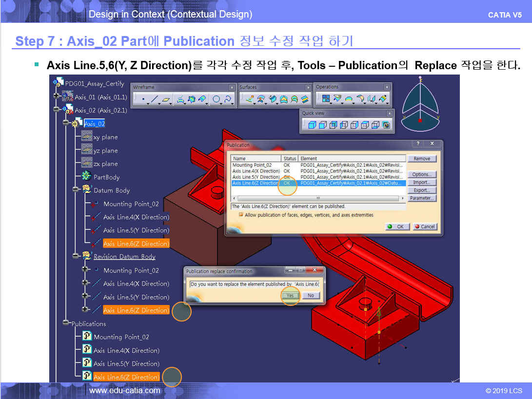Image resolution: width=532 pixels, height=399 pixels.
Task: Open the dropdown arrow beside the Circle tool
Action: pyautogui.click(x=221, y=103)
